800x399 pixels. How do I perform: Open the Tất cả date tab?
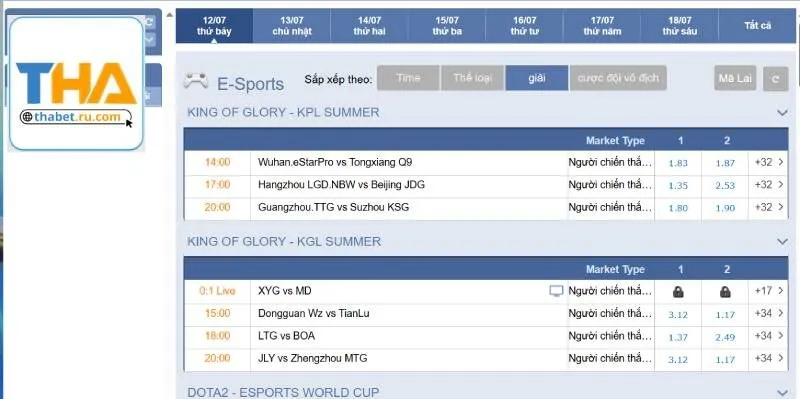coord(757,26)
